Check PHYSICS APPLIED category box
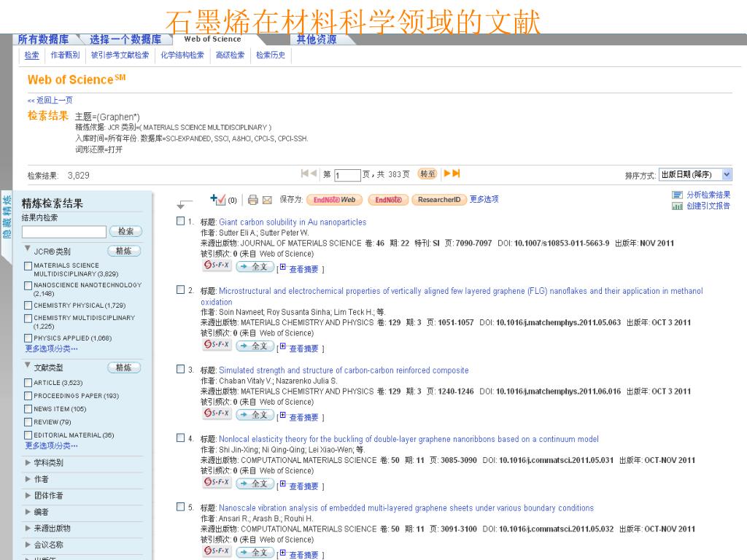This screenshot has height=560, width=747. (x=28, y=338)
